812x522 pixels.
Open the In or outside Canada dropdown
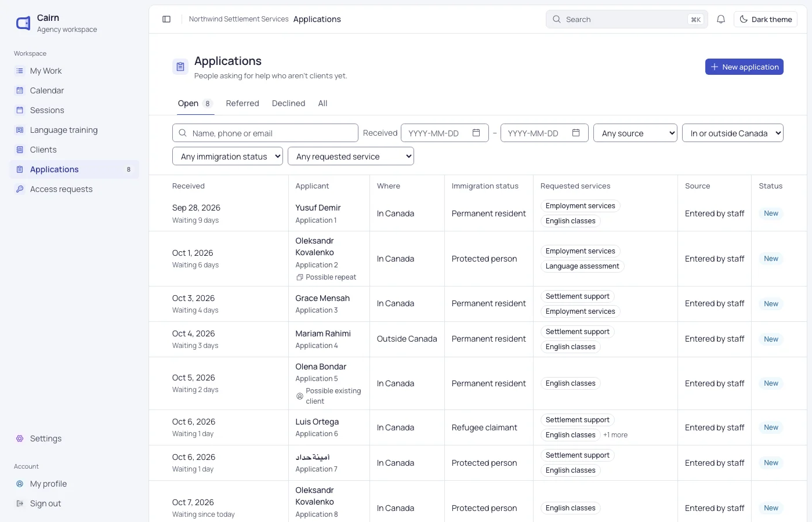(x=733, y=133)
